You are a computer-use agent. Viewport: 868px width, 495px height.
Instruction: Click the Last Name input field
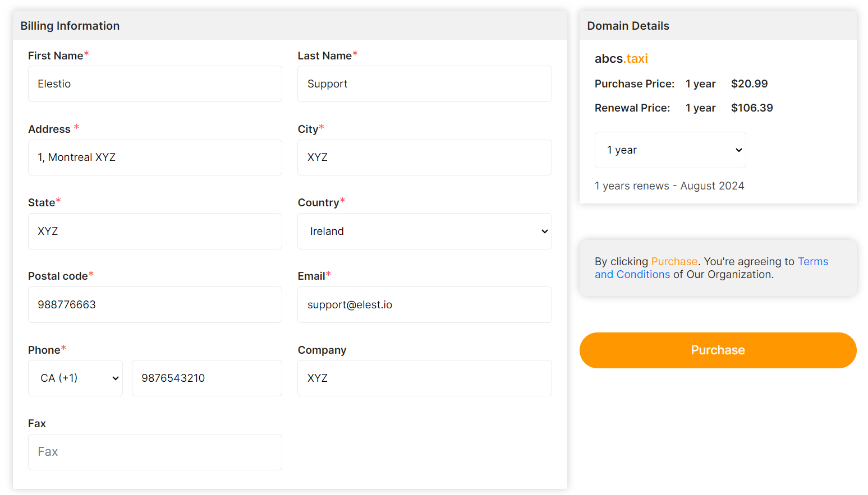tap(424, 84)
